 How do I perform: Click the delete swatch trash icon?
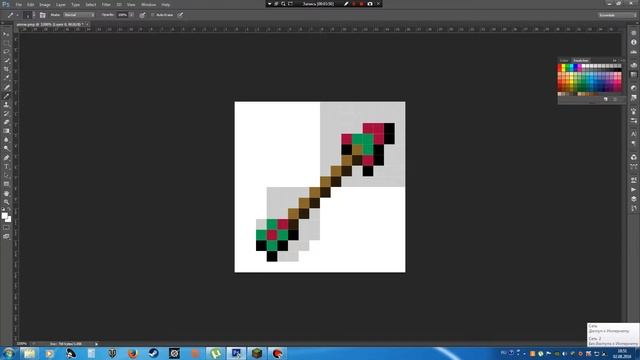[x=615, y=99]
